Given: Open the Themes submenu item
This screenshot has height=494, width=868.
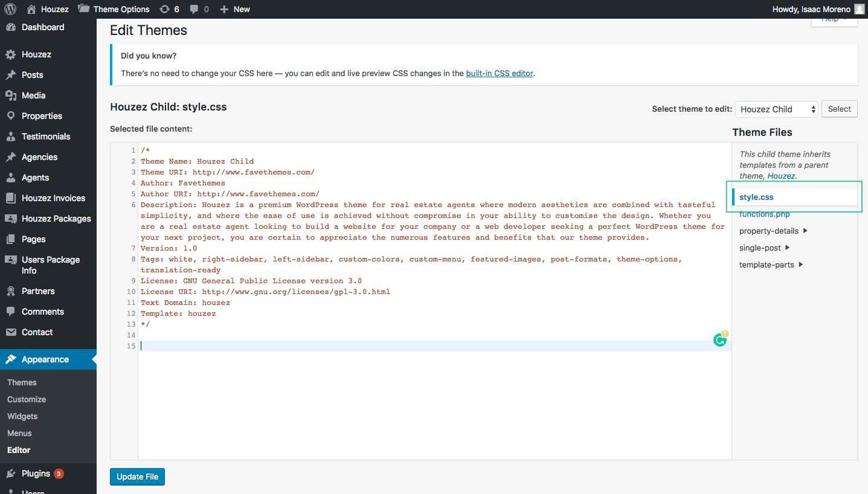Looking at the screenshot, I should pyautogui.click(x=22, y=382).
